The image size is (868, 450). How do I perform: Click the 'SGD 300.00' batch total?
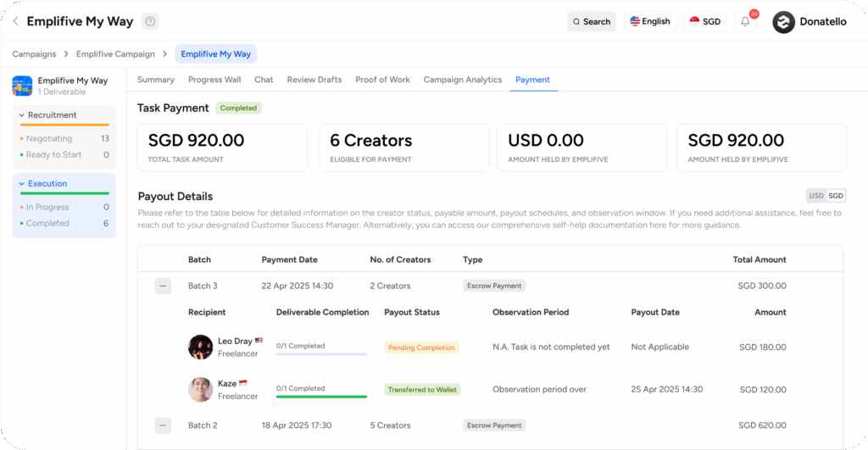click(762, 286)
